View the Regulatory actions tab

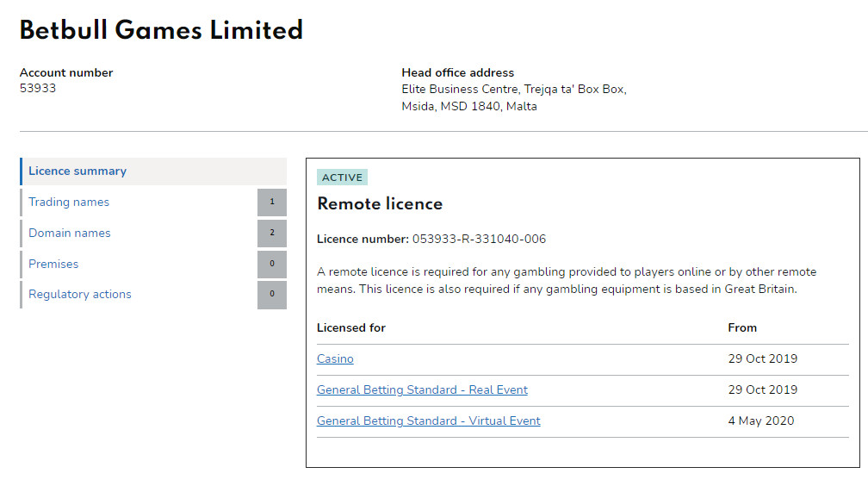pos(80,295)
